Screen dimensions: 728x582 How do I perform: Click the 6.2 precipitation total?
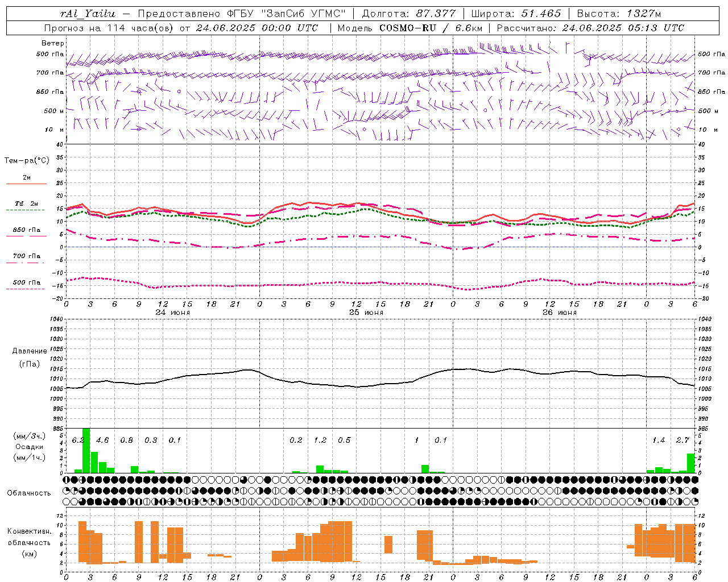tap(78, 440)
